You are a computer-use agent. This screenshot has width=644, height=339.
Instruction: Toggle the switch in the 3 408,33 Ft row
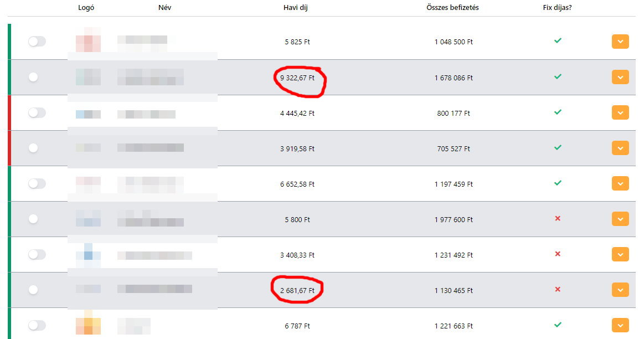37,255
